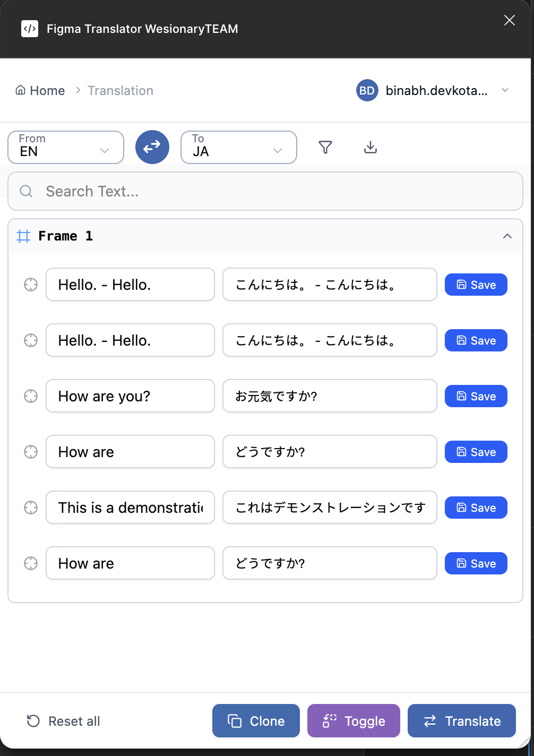Click the Toggle button
Viewport: 534px width, 756px height.
click(354, 721)
